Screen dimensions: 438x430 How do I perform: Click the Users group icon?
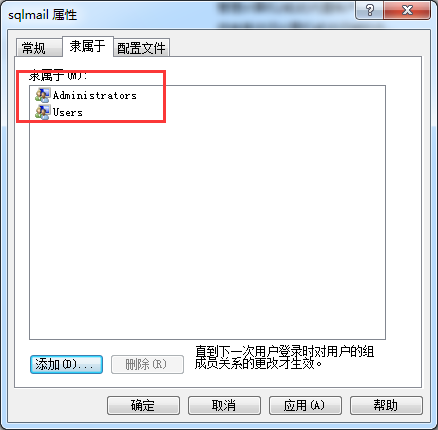(43, 112)
